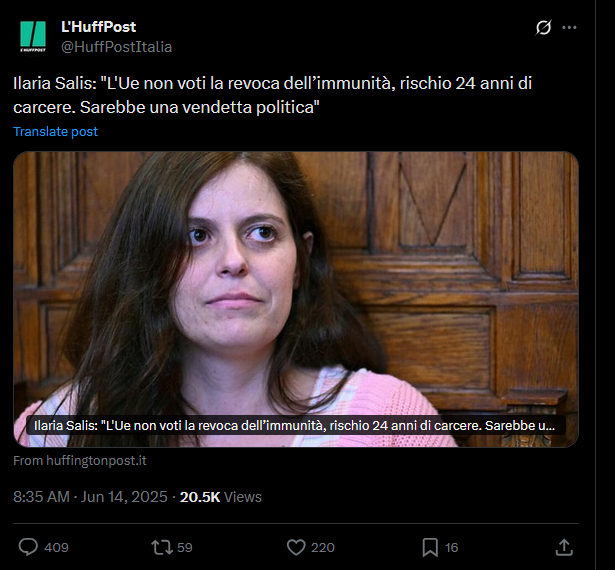The width and height of the screenshot is (615, 570).
Task: Click the 16 bookmarks count
Action: click(x=451, y=547)
